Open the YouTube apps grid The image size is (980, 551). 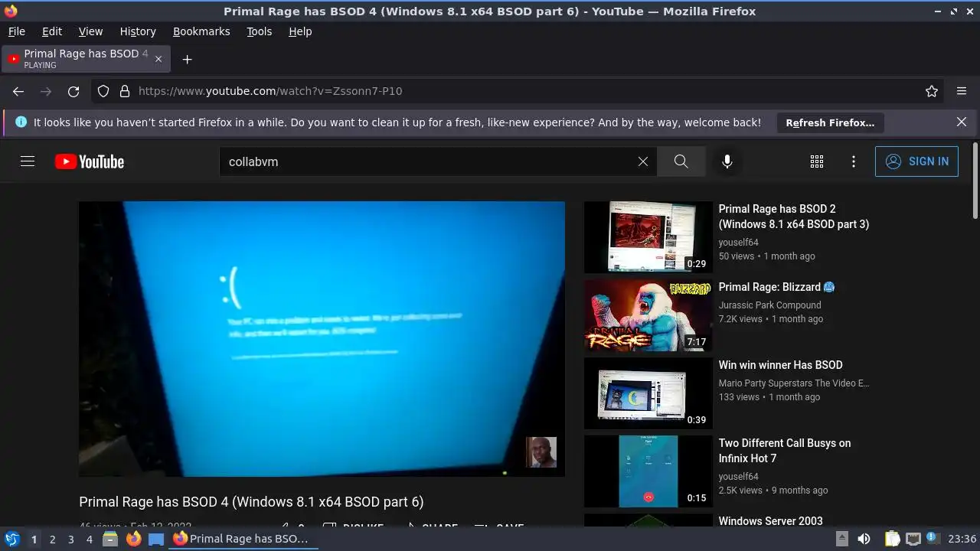tap(817, 161)
